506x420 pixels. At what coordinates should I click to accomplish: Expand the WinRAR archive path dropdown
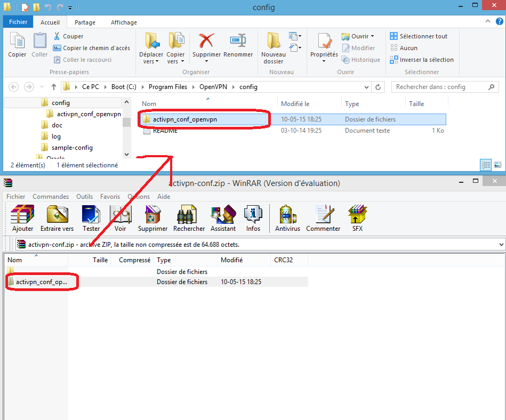click(x=501, y=244)
